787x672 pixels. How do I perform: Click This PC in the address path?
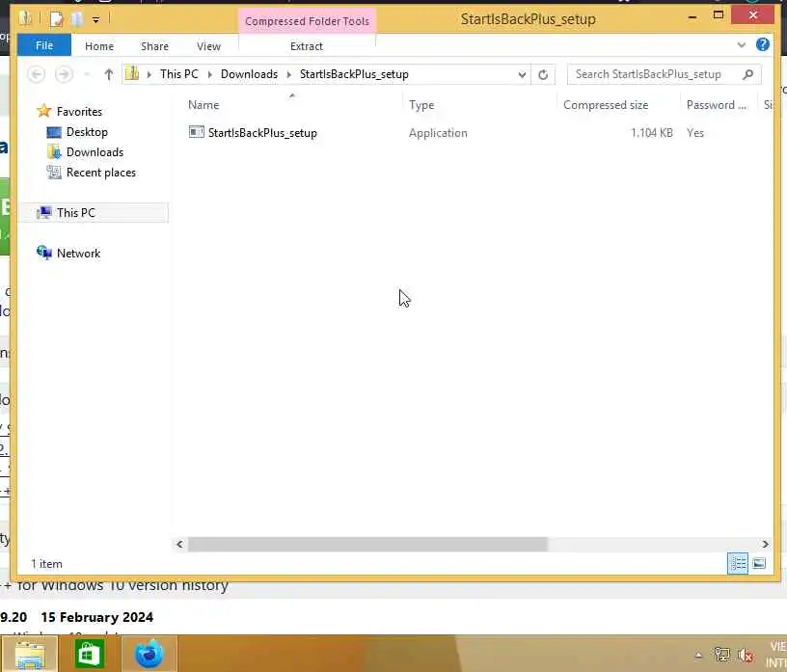tap(179, 74)
